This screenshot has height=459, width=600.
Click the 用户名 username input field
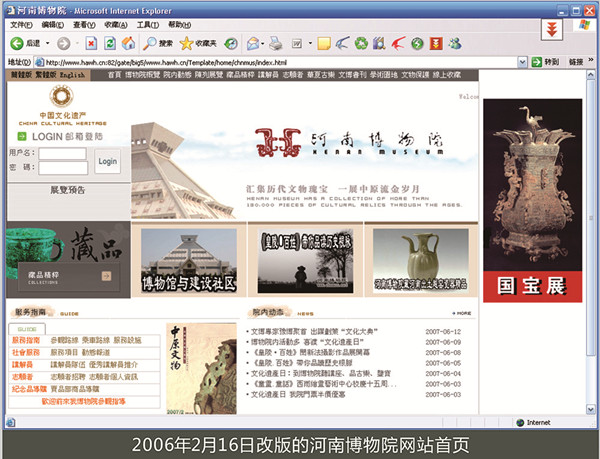[x=62, y=153]
